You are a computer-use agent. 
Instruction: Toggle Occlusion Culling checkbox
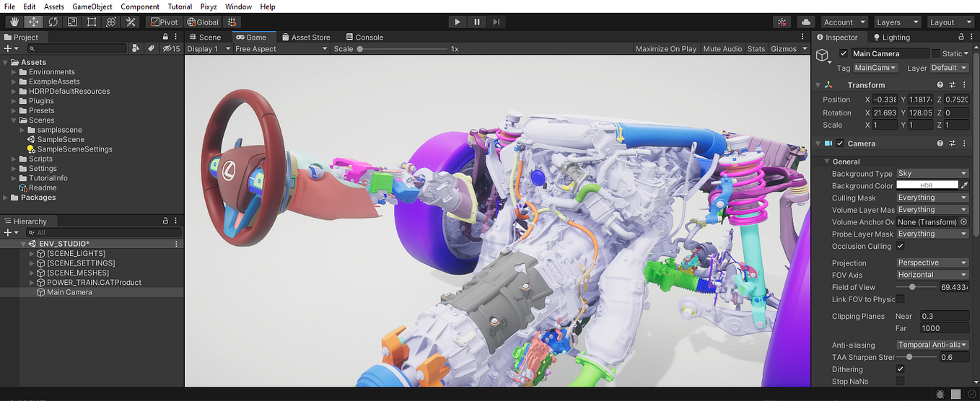coord(900,246)
